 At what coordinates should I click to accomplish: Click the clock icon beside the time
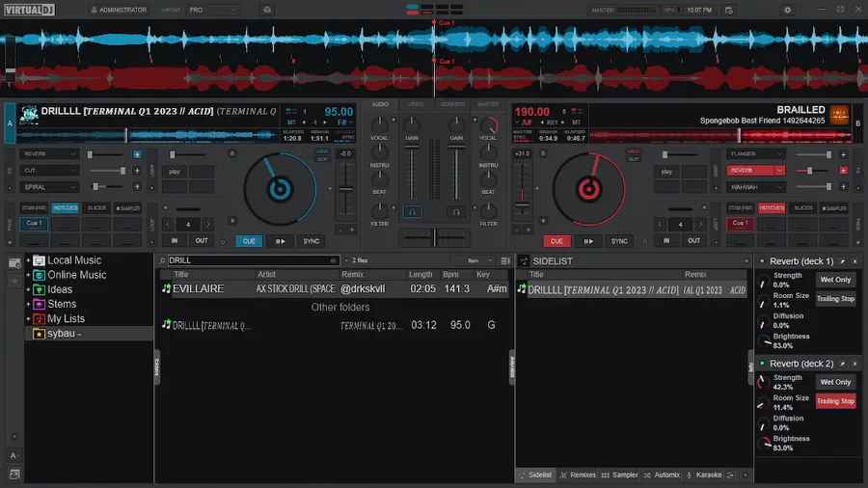[728, 10]
